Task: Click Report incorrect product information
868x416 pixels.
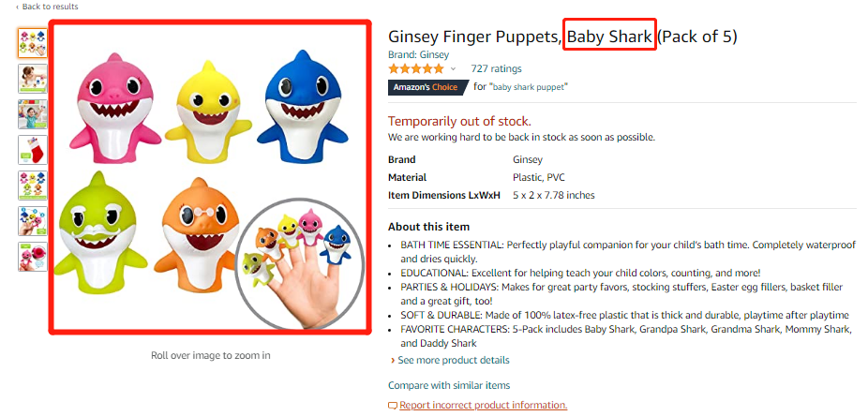Action: click(483, 406)
